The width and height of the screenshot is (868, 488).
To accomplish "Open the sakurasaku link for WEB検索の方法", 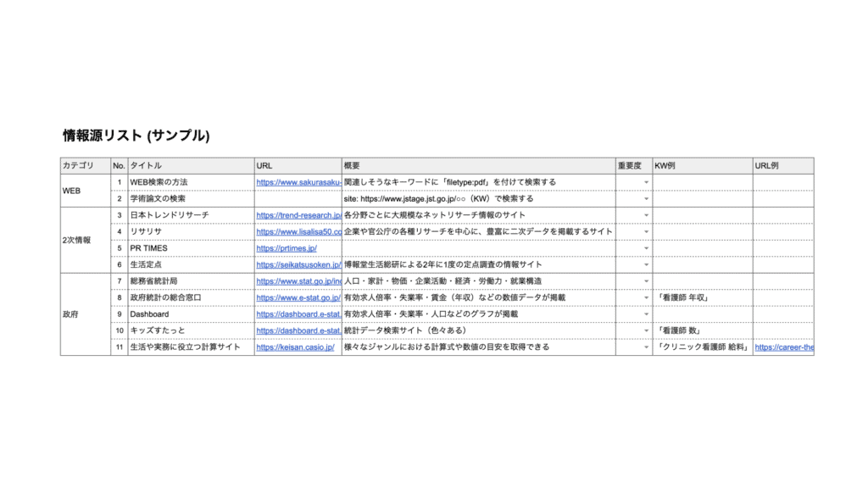I will click(x=298, y=182).
